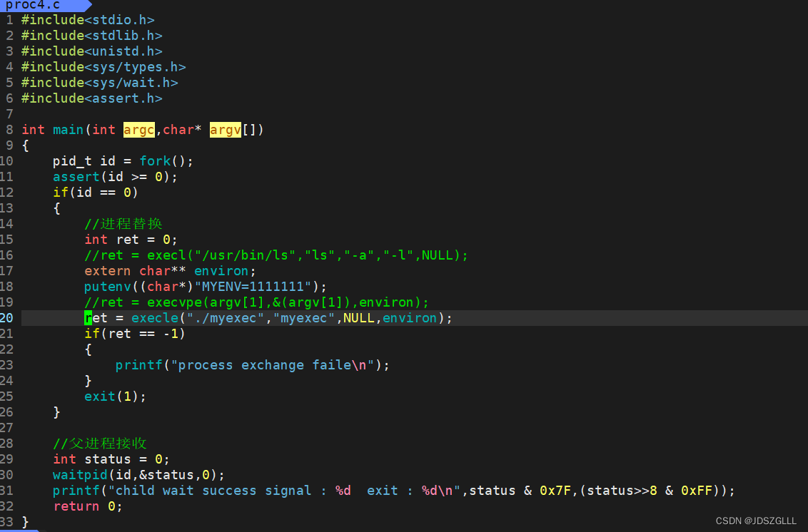Click the commented execl /usr/bin/ls line

tap(276, 255)
